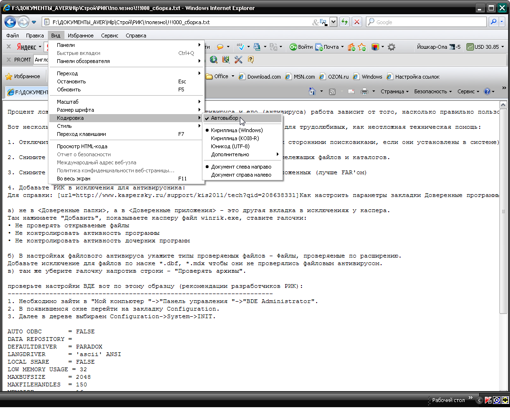Select Кириллица (KOI8-R) encoding
Screen dimensions: 510x420
click(x=235, y=138)
